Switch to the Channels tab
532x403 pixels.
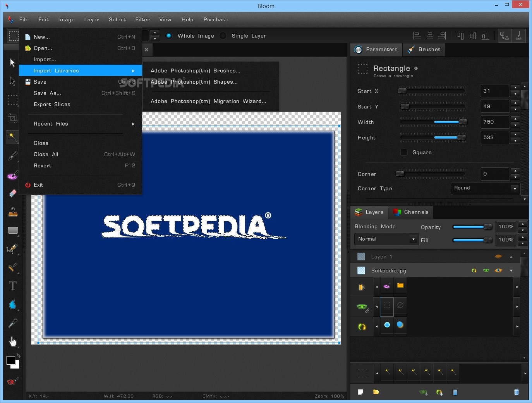411,212
